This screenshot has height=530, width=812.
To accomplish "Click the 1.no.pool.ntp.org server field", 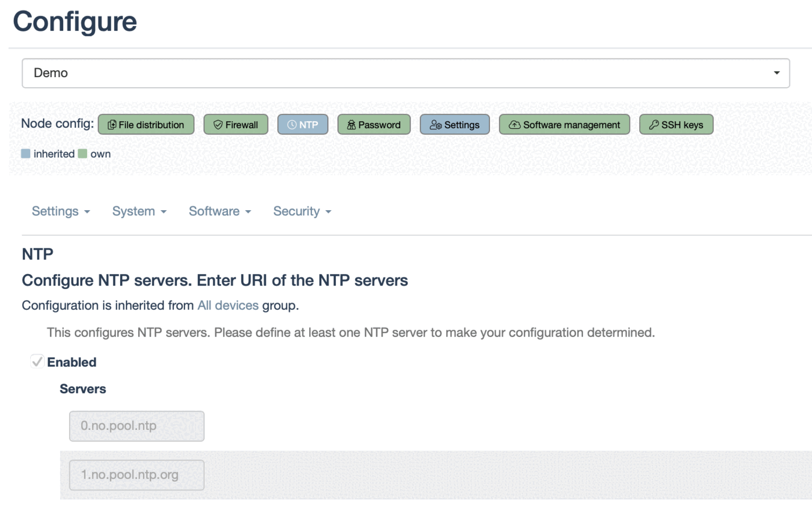I will click(137, 475).
